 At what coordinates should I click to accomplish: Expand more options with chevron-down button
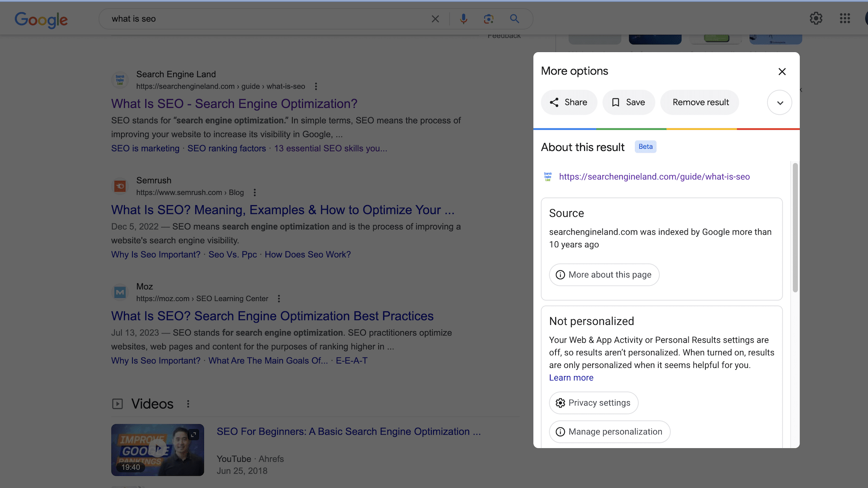[779, 103]
